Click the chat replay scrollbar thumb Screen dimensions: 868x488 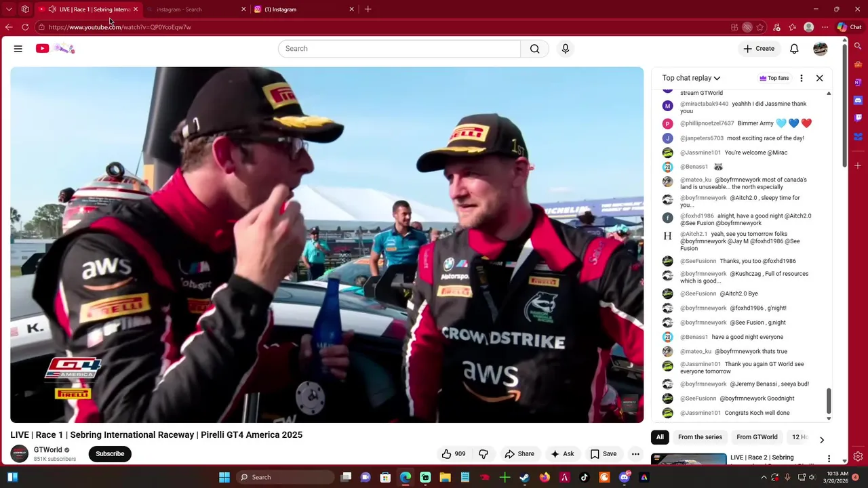829,401
